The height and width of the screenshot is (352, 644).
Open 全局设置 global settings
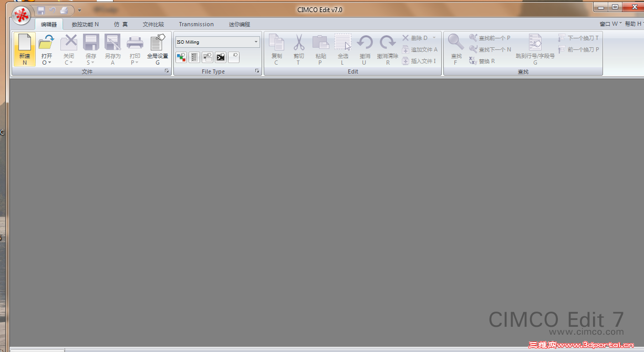[x=158, y=49]
